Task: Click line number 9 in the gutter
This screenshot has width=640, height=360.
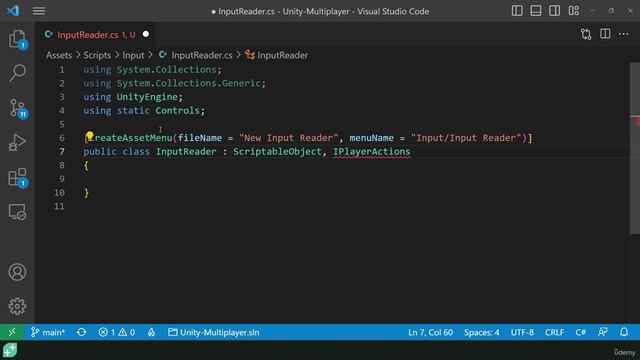Action: point(62,179)
